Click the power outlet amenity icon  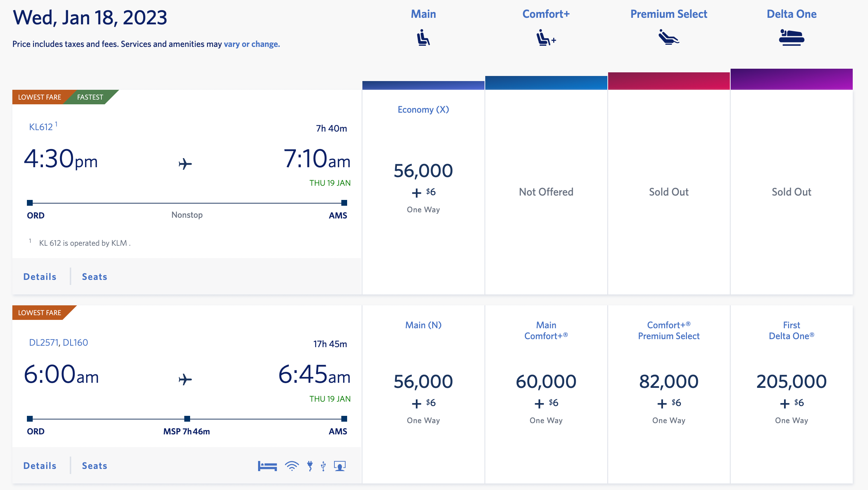point(310,465)
